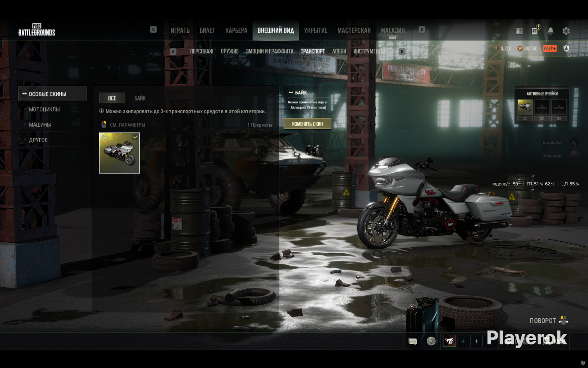
Task: Select ДРУГОЕ in the sidebar
Action: coord(38,140)
